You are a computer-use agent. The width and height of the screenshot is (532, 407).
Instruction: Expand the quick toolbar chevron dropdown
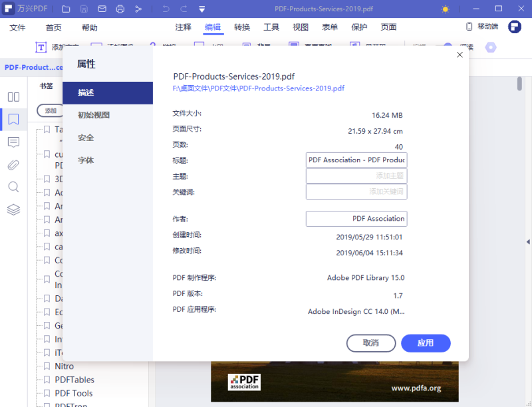pos(201,9)
